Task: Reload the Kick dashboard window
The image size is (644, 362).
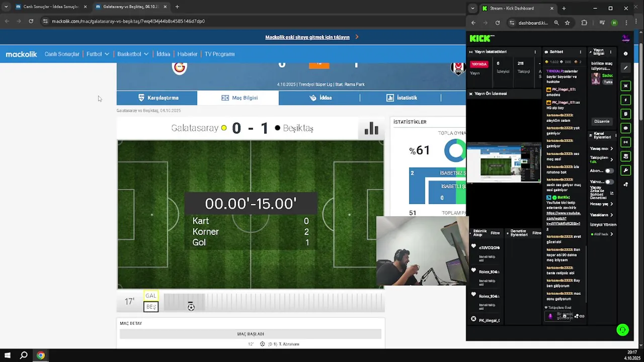Action: (498, 23)
